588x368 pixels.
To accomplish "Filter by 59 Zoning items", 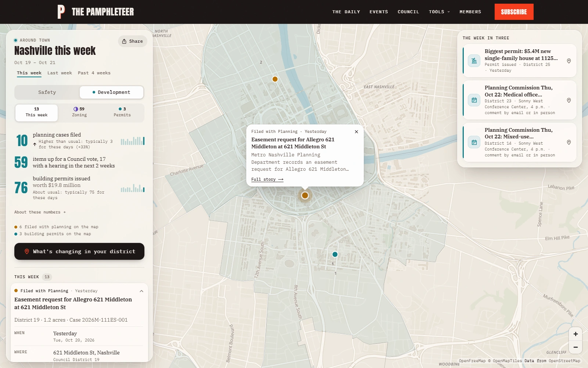I will [x=79, y=113].
